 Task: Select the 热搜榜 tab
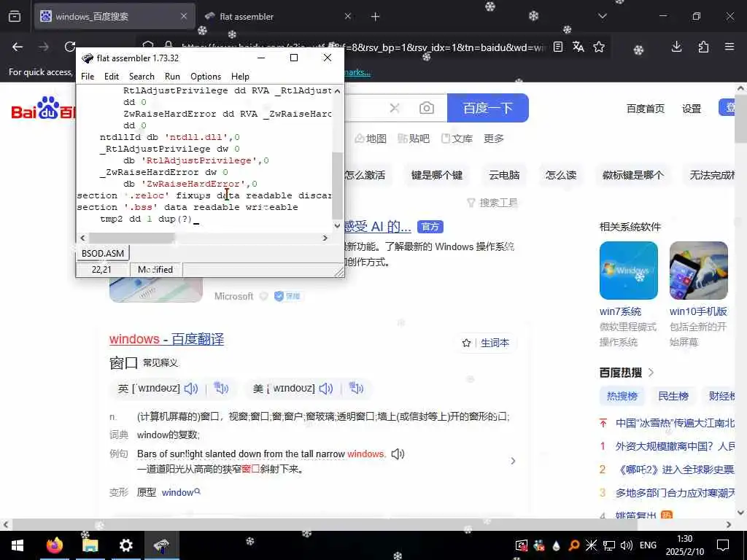622,396
